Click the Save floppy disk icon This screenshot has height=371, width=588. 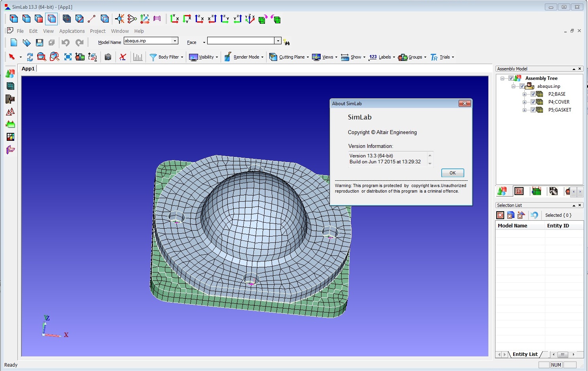pyautogui.click(x=39, y=42)
